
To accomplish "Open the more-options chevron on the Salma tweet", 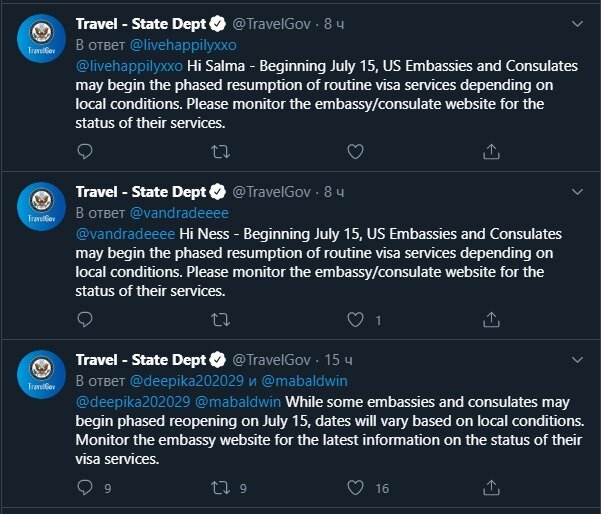I will pos(577,24).
